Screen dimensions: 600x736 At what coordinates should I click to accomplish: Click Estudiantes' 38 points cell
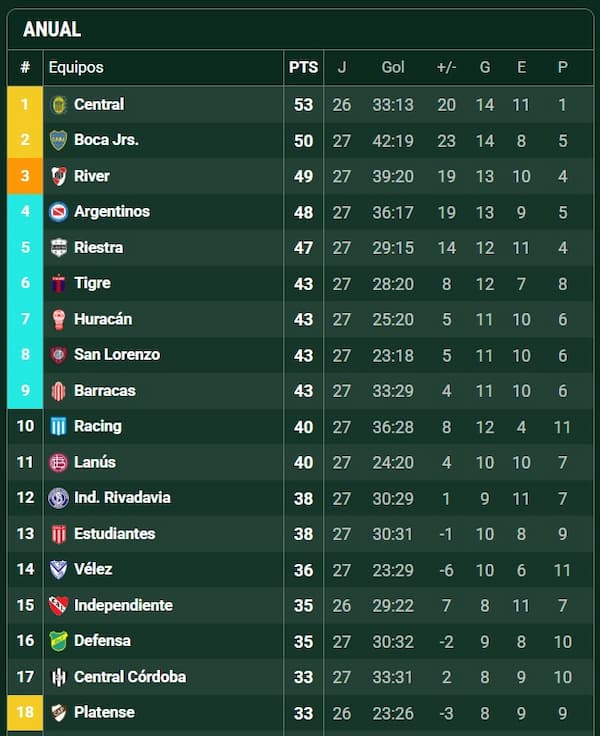[303, 534]
